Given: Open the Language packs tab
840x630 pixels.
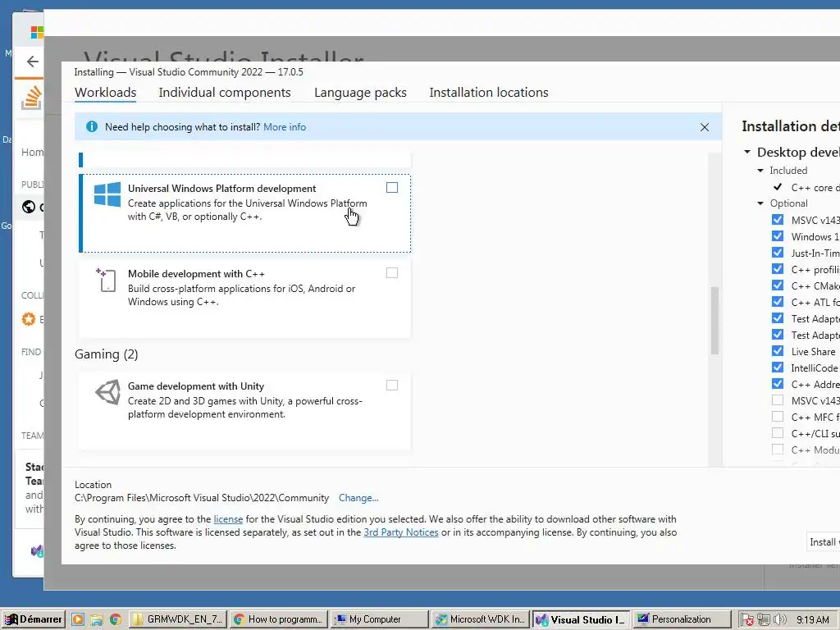Looking at the screenshot, I should point(360,92).
